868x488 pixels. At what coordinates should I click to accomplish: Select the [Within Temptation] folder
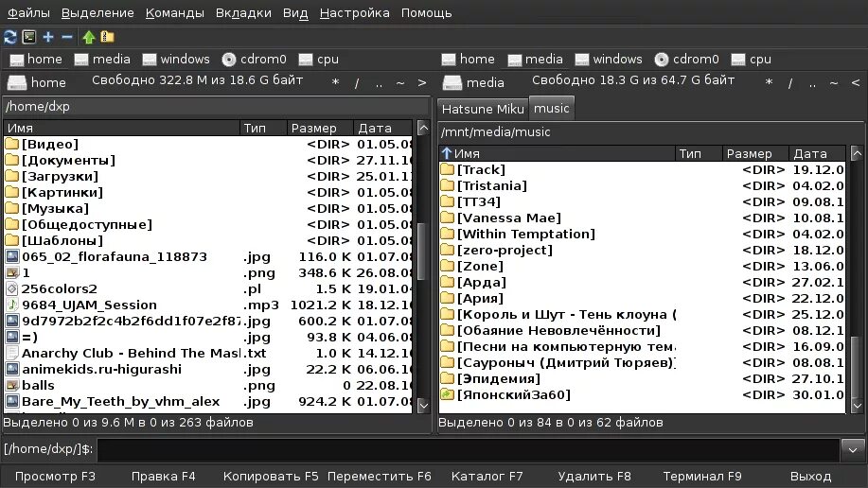pos(642,234)
